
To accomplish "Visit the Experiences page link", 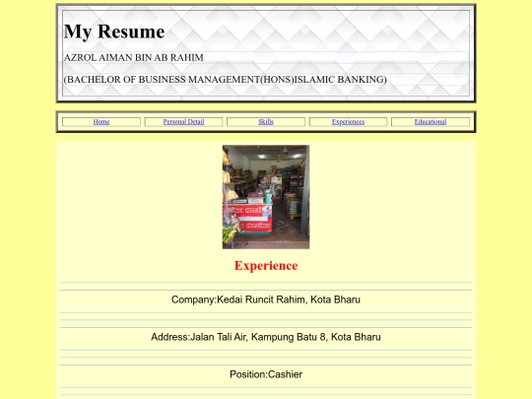I will (348, 122).
